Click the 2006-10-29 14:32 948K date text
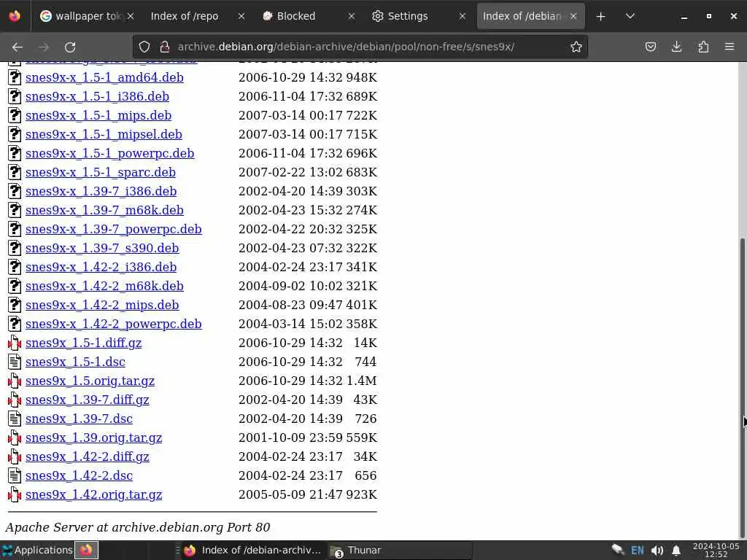The width and height of the screenshot is (747, 560). click(308, 77)
